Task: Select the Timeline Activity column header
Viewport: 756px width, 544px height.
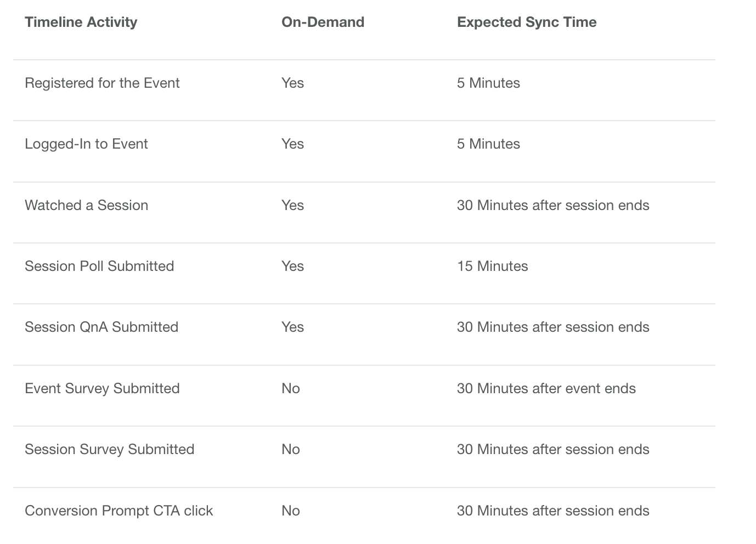Action: click(81, 22)
